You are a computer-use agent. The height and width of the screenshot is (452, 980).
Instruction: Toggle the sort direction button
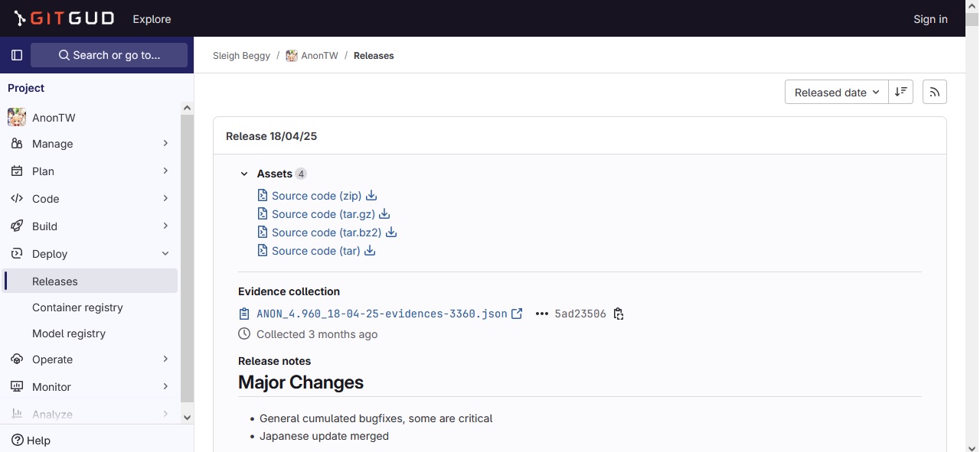click(901, 92)
